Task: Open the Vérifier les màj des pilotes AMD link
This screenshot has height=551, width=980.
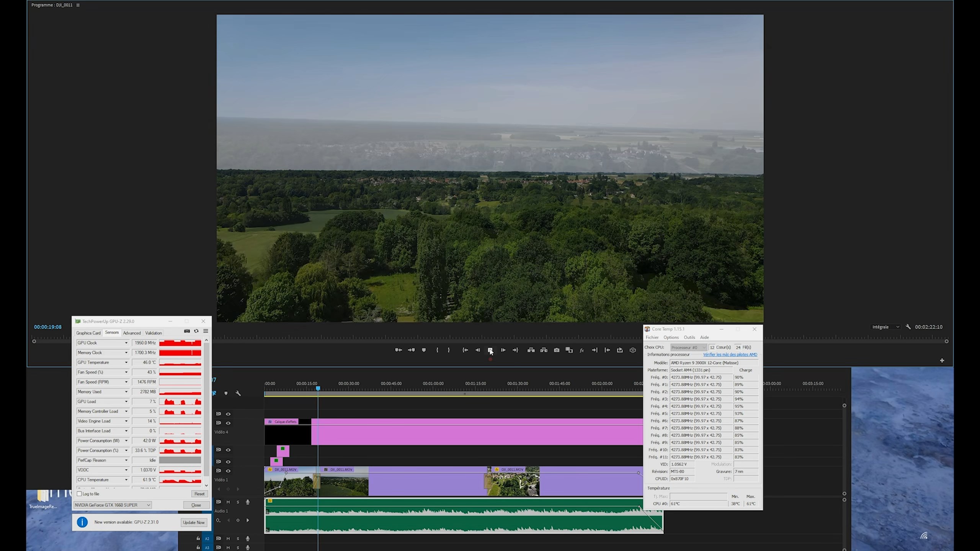Action: (x=730, y=355)
